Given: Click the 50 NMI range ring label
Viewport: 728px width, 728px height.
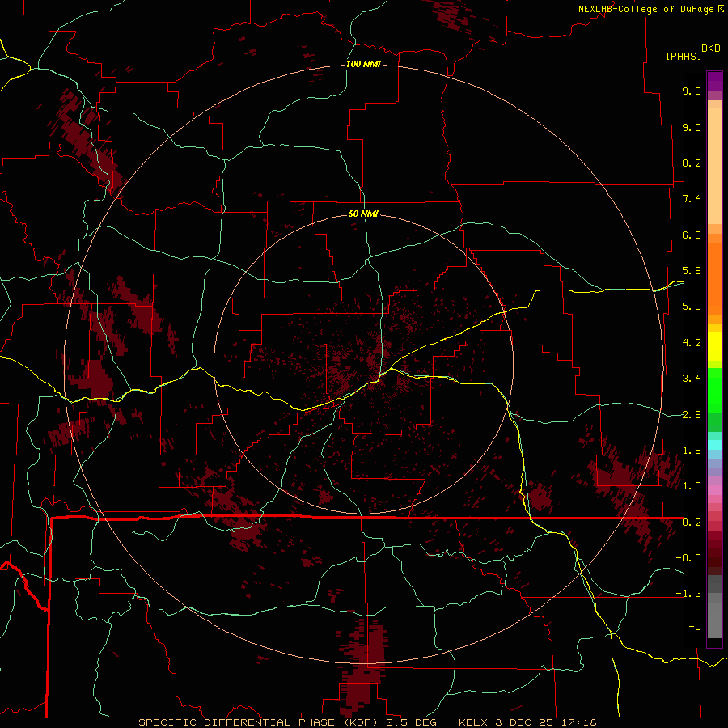Looking at the screenshot, I should click(x=363, y=214).
